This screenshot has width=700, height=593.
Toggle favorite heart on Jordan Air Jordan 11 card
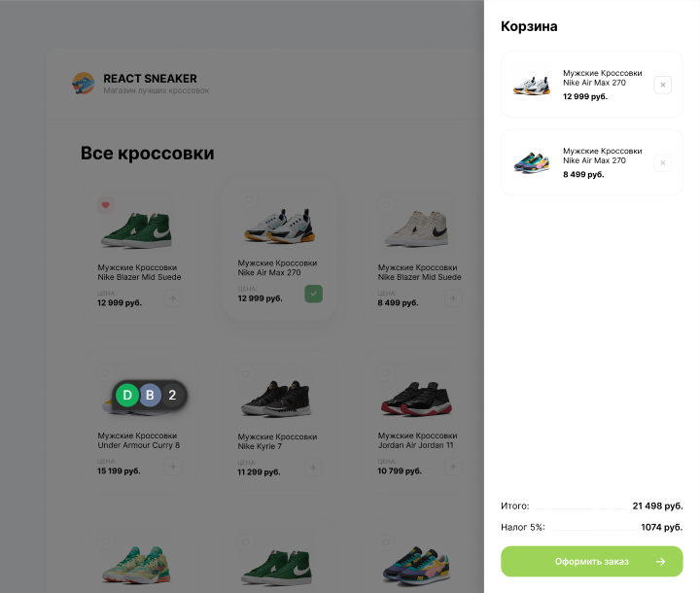[x=386, y=373]
